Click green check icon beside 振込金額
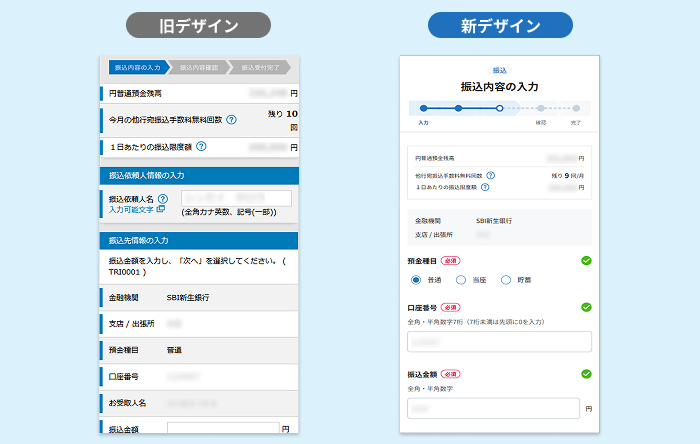Screen dimensions: 700x444 586,374
